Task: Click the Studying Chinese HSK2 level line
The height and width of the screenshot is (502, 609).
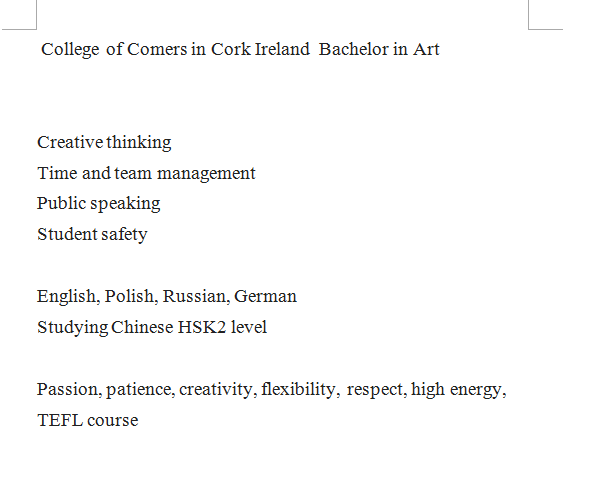Action: coord(152,327)
